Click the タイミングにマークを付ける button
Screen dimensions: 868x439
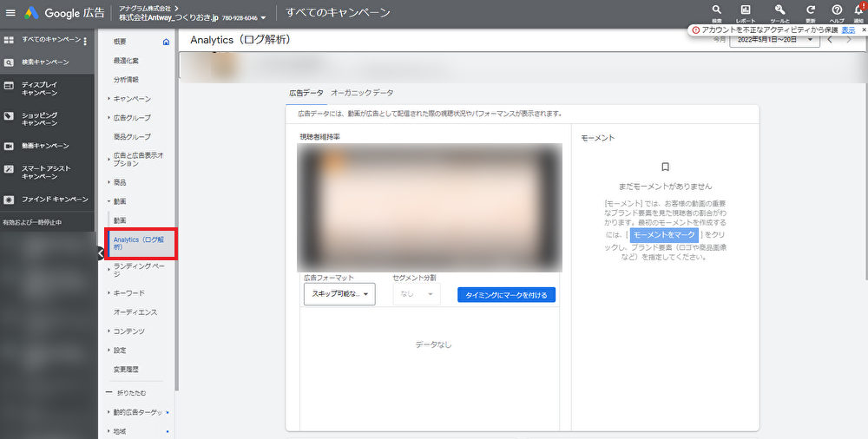click(506, 295)
